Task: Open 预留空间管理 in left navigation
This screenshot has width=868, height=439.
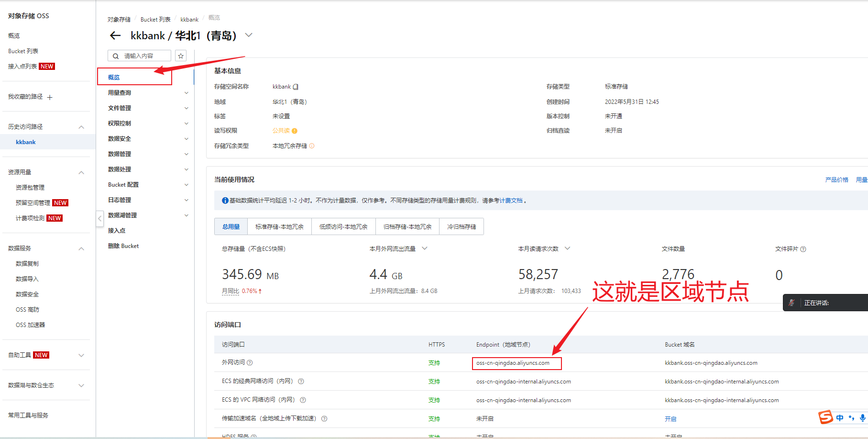Action: [x=33, y=203]
